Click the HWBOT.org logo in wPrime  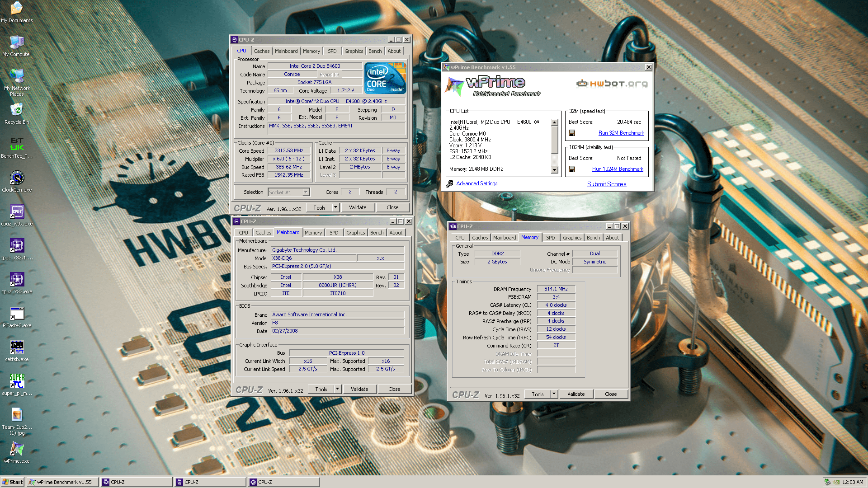coord(612,84)
